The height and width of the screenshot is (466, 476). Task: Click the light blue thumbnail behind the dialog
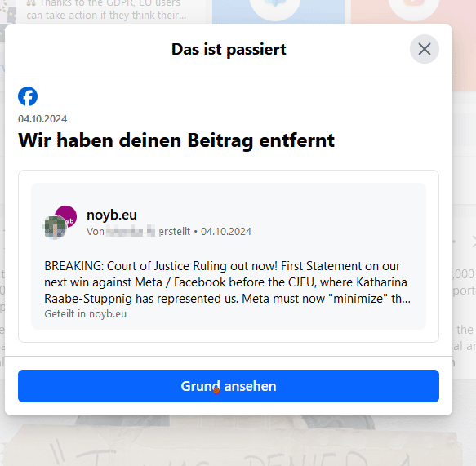coord(278,11)
